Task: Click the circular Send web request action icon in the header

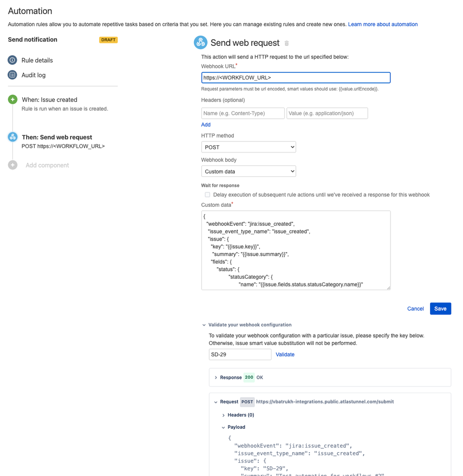Action: pyautogui.click(x=201, y=42)
